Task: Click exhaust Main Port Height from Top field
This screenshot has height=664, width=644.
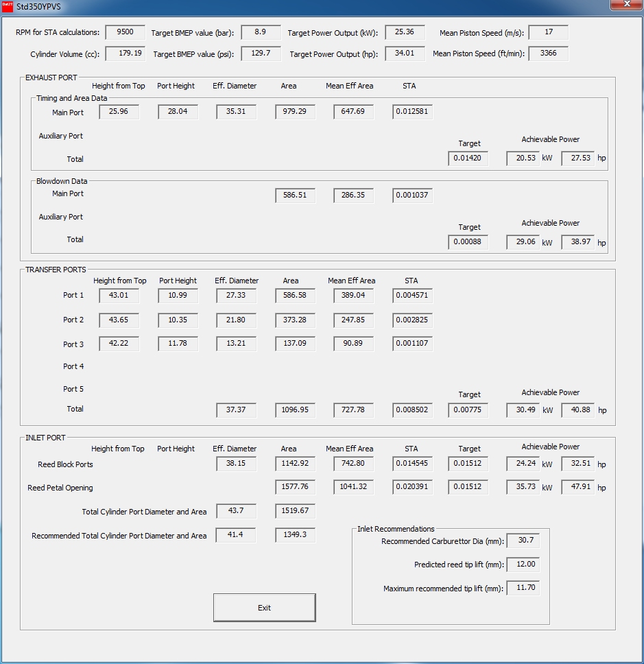Action: coord(119,112)
